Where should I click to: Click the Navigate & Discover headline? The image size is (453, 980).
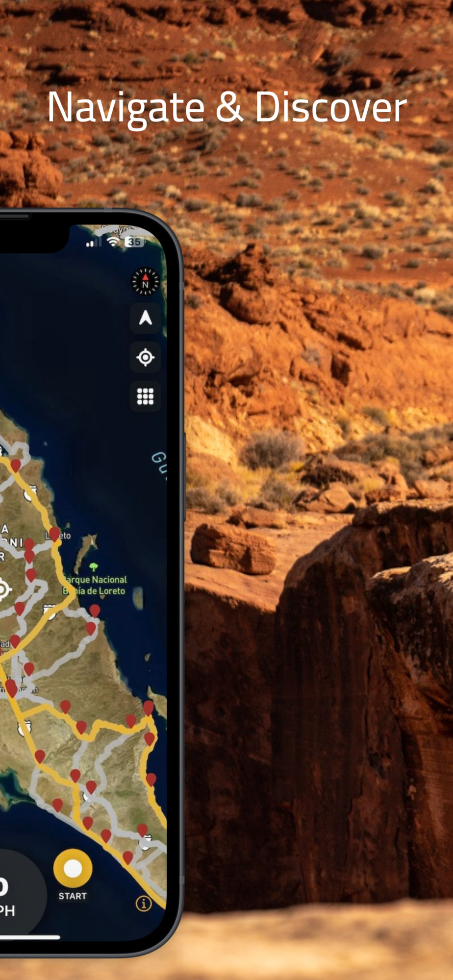[x=227, y=107]
